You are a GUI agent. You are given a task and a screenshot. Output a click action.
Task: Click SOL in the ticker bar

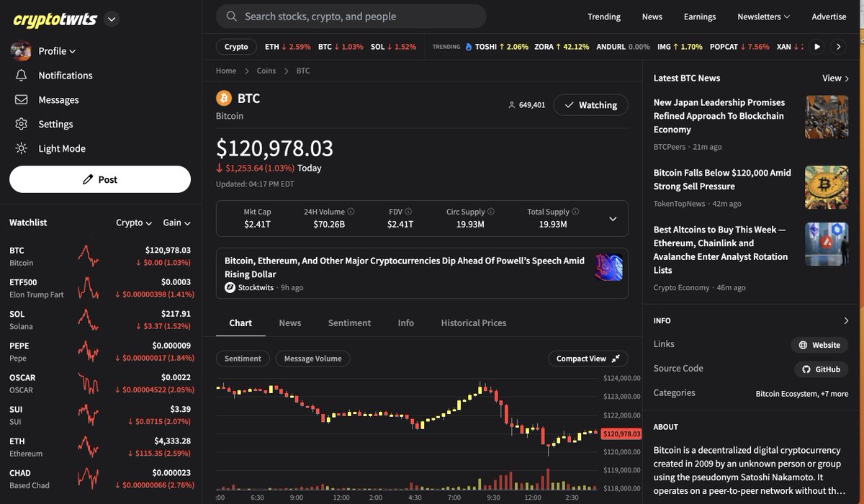tap(393, 47)
